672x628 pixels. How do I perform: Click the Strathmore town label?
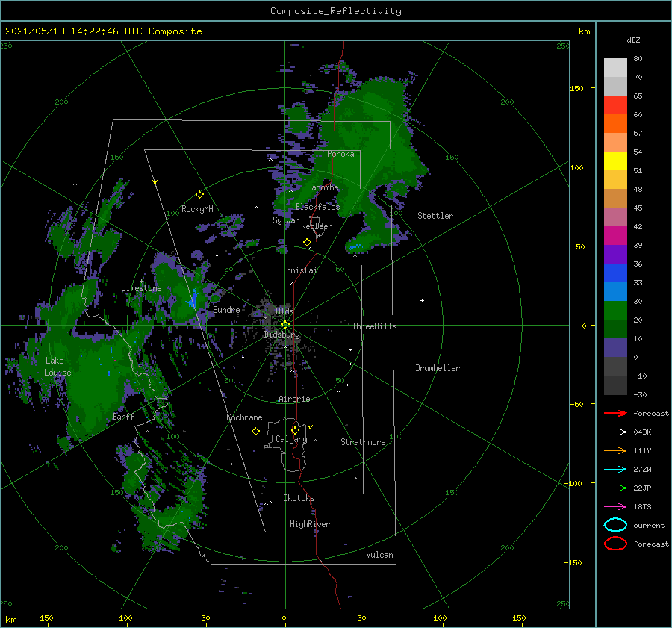click(x=363, y=442)
